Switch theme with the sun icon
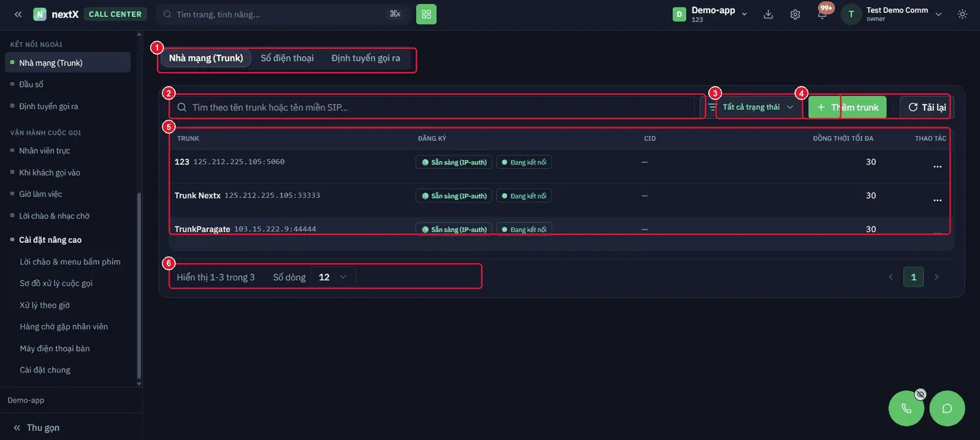Image resolution: width=980 pixels, height=440 pixels. pos(962,14)
